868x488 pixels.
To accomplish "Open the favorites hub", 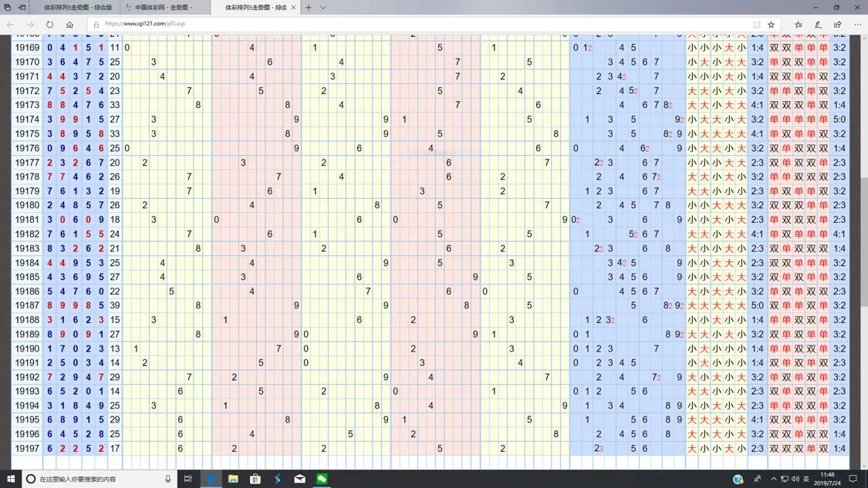I will click(799, 25).
